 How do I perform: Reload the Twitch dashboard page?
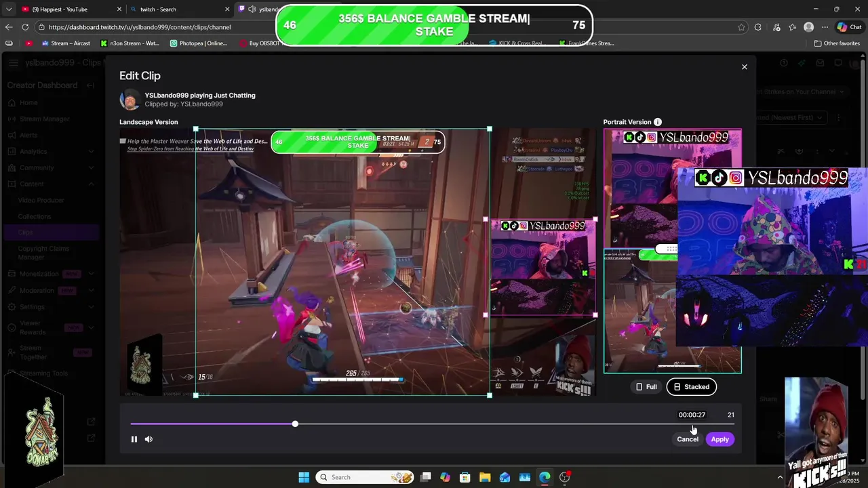tap(25, 27)
